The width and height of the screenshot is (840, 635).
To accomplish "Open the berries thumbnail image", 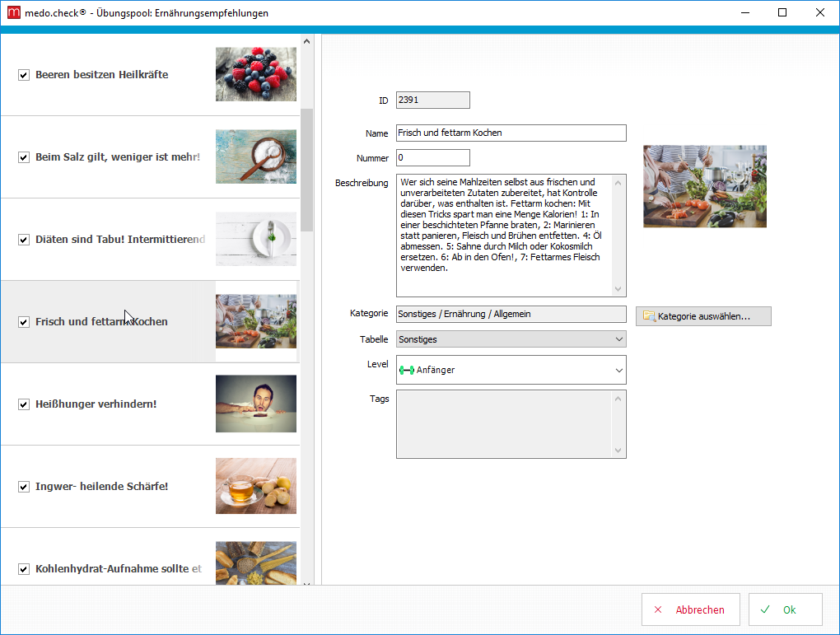I will [x=256, y=74].
